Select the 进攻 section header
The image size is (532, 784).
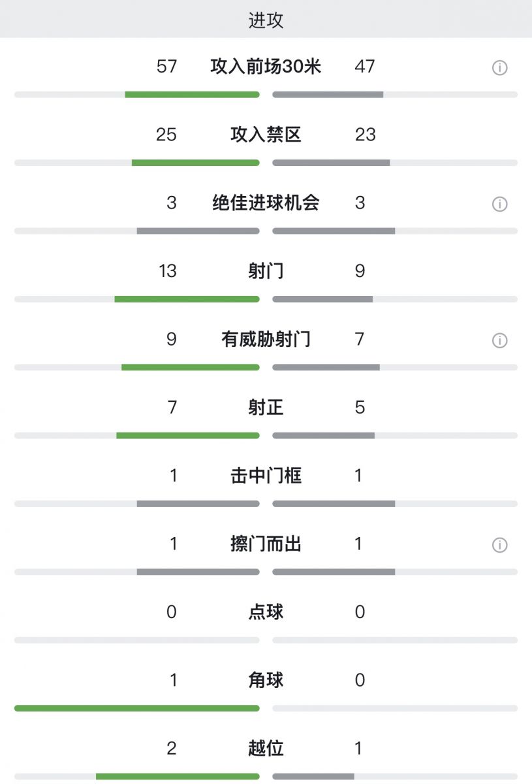pyautogui.click(x=266, y=20)
